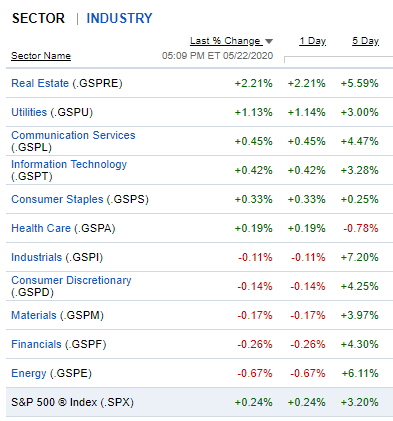
Task: Open the Communication Services sector link
Action: pos(73,135)
